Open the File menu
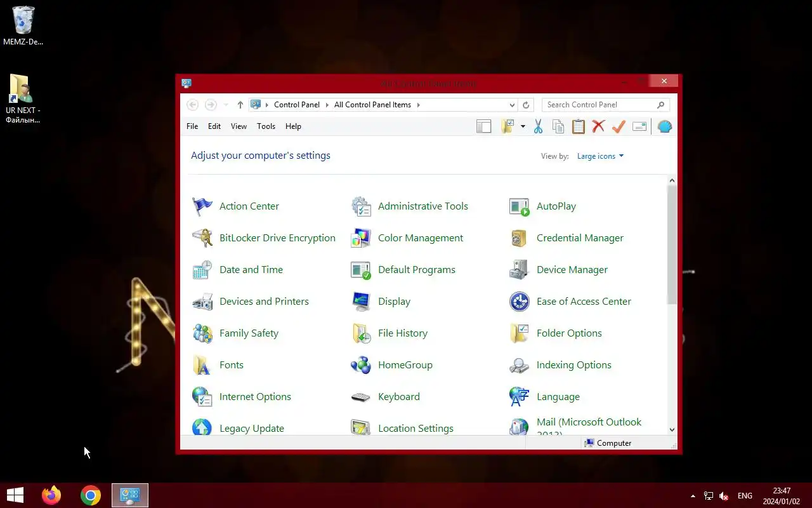The width and height of the screenshot is (812, 508). 192,126
